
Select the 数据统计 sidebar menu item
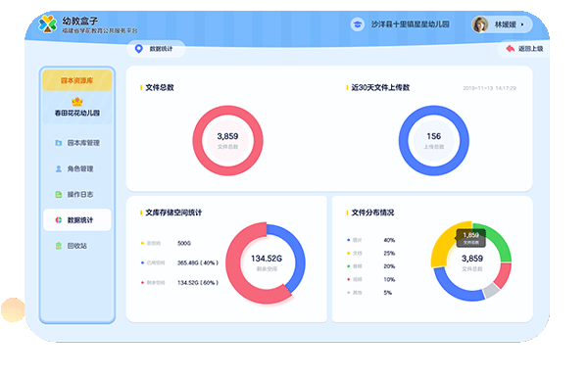click(77, 220)
